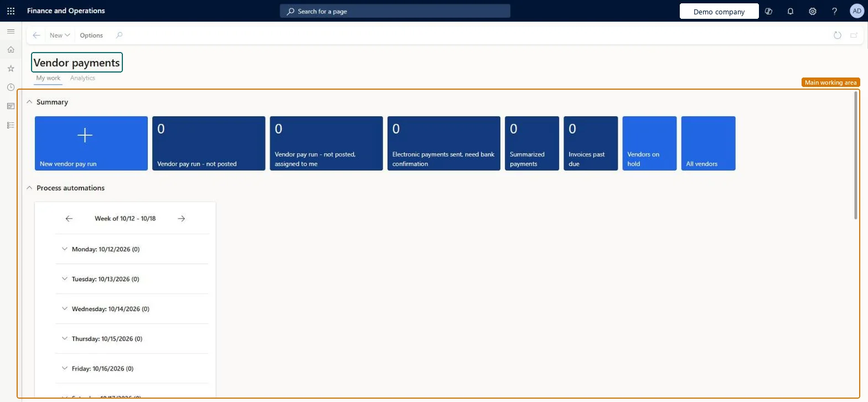Click the back arrow in toolbar
The width and height of the screenshot is (868, 402).
click(37, 35)
